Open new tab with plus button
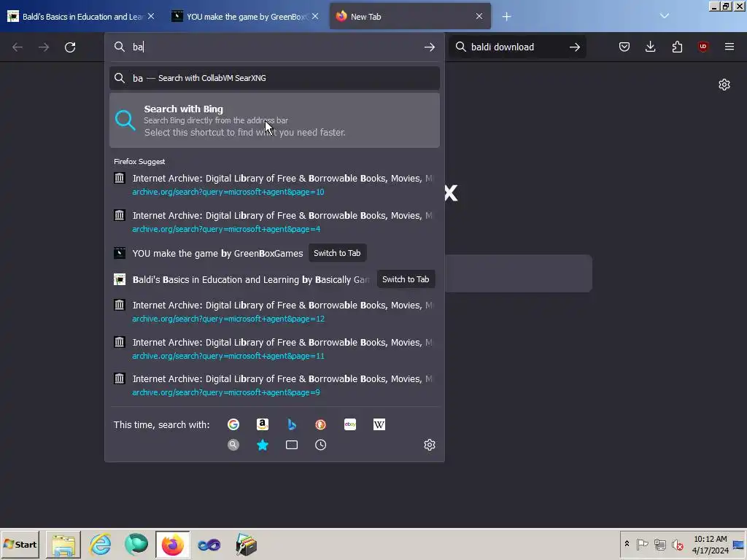The image size is (747, 560). tap(506, 17)
